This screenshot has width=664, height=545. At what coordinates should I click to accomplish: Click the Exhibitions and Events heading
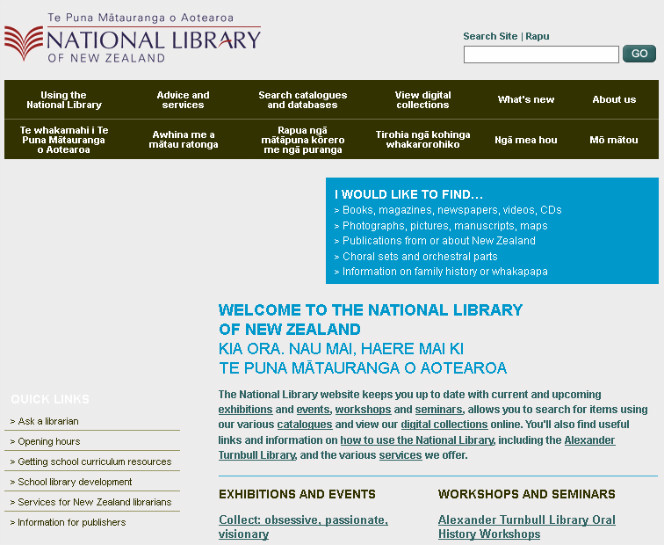point(297,494)
